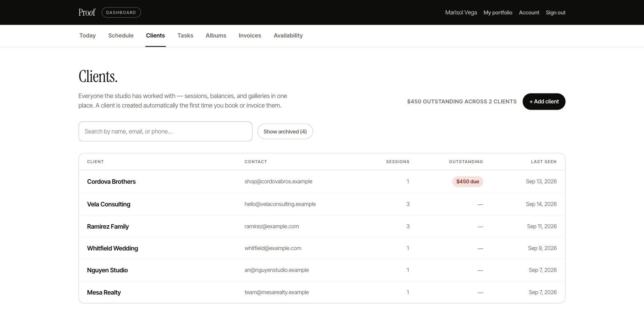
Task: Click the outstanding total summary text
Action: click(x=462, y=102)
